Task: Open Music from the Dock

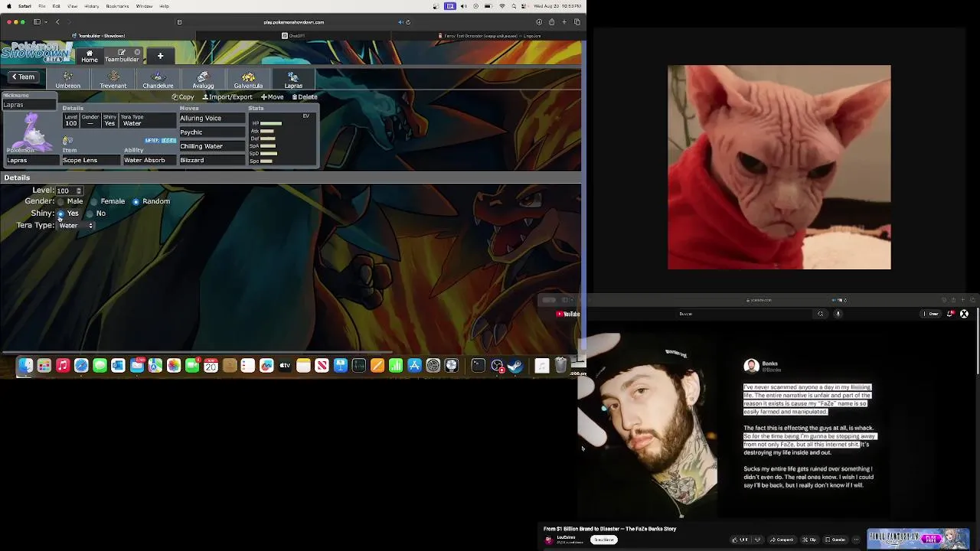Action: click(63, 366)
